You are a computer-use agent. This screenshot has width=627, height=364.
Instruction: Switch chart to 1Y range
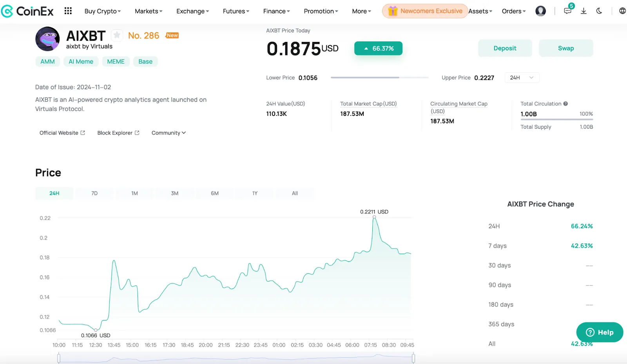pos(255,193)
